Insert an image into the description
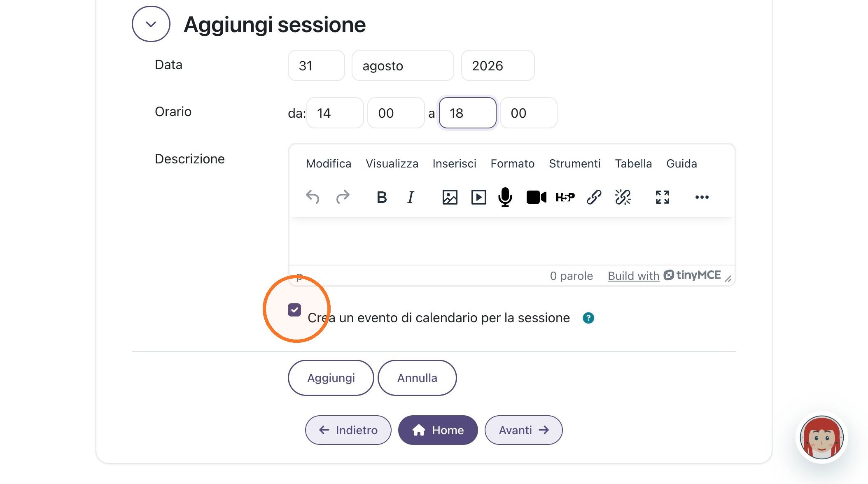 [450, 197]
